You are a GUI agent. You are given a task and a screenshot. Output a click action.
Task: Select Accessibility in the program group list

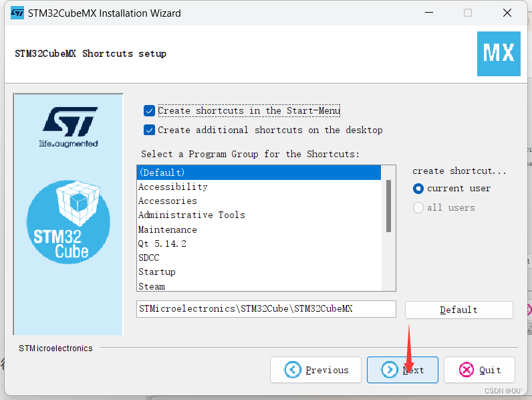pyautogui.click(x=259, y=187)
